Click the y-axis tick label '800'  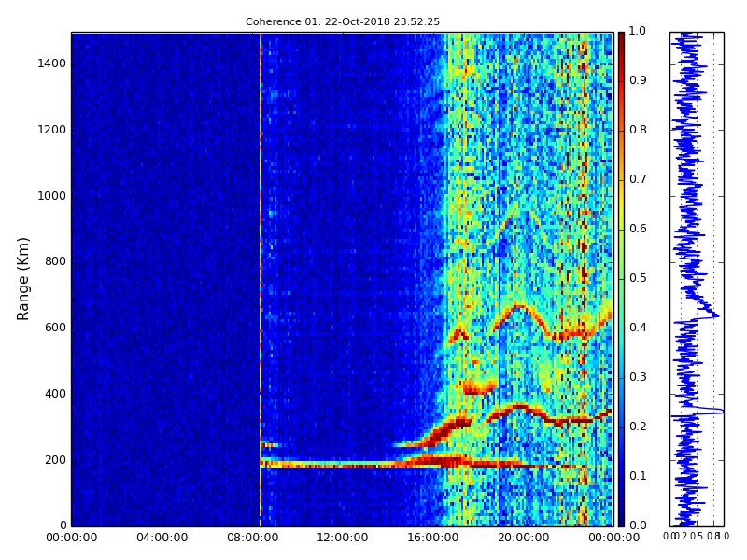56,261
